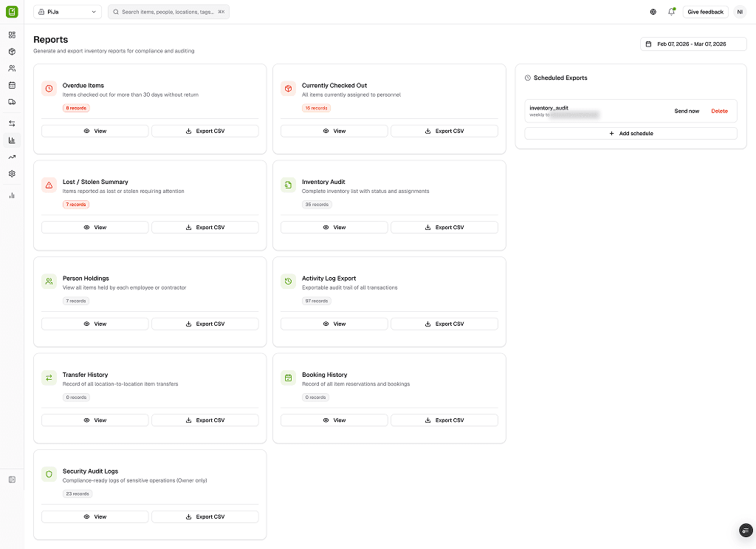Go to the people icon in sidebar
The width and height of the screenshot is (756, 549).
coord(12,69)
